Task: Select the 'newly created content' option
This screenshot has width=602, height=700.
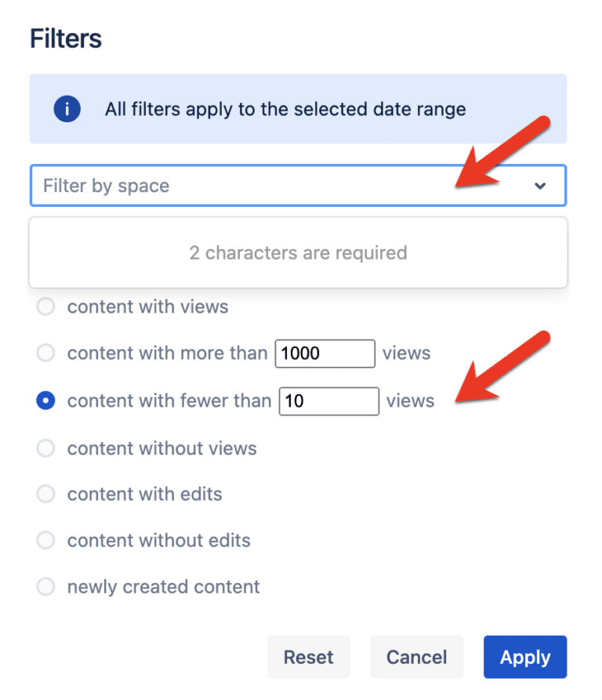Action: [45, 586]
